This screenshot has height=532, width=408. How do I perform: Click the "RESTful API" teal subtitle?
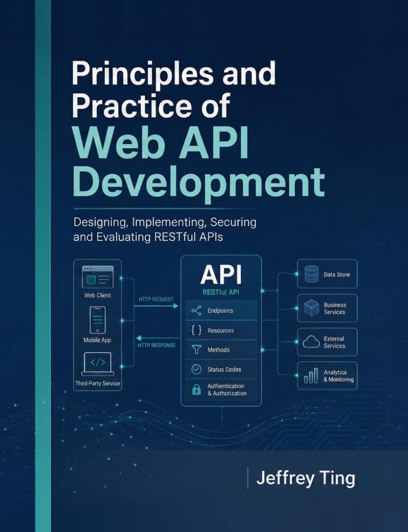tap(221, 292)
